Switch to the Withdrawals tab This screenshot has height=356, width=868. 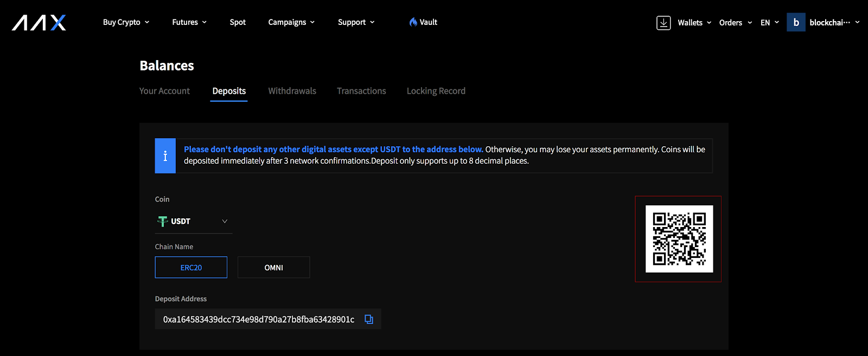[292, 91]
